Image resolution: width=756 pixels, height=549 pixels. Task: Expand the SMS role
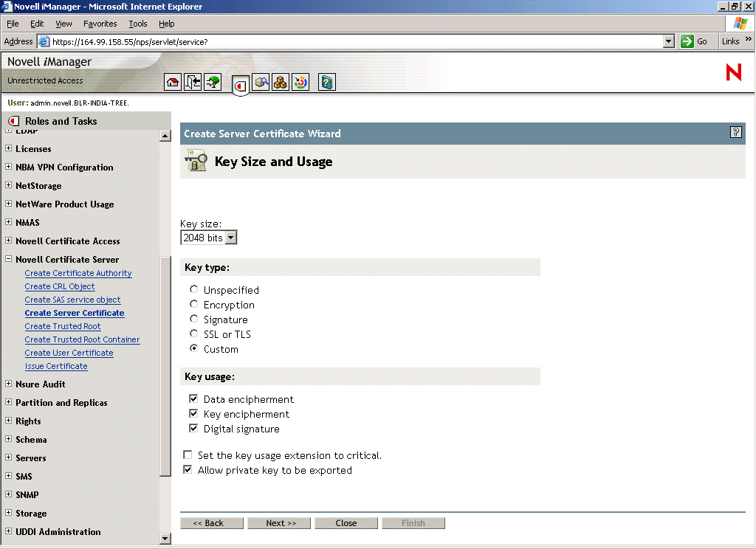pos(9,476)
